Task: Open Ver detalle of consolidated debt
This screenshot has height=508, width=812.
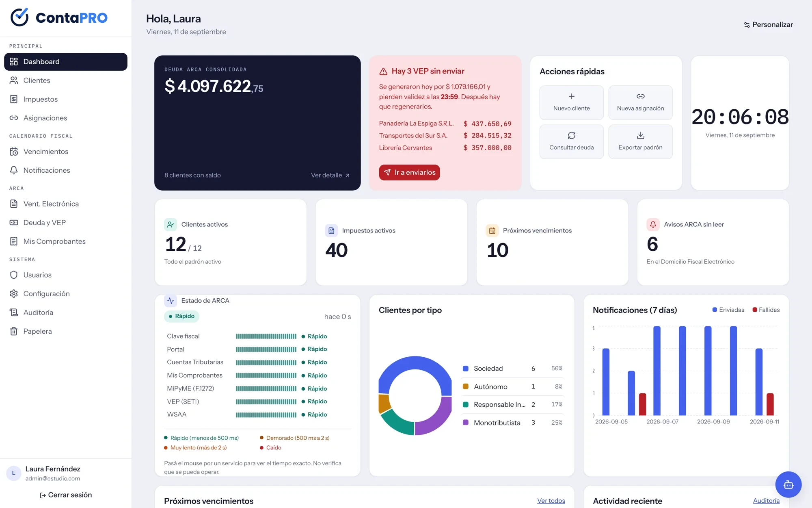Action: point(330,175)
